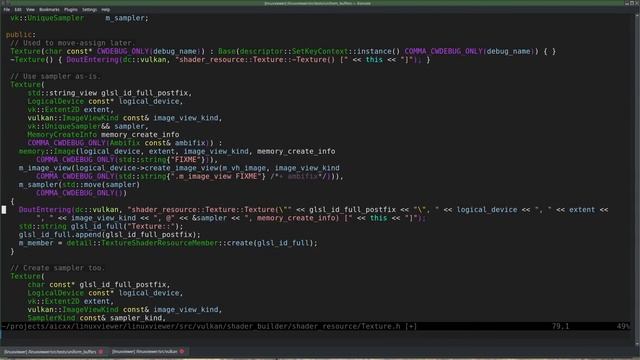Screen dimensions: 640x360
Task: Open the View menu
Action: click(30, 9)
